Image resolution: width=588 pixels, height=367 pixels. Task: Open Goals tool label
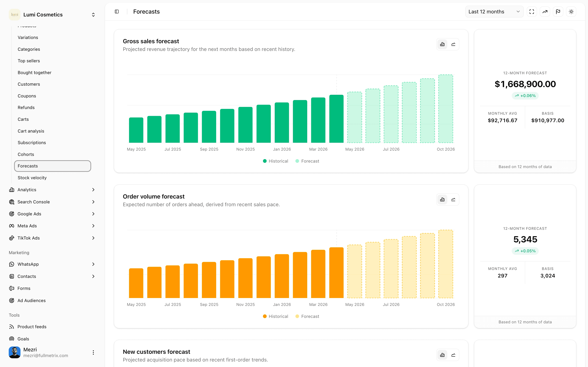click(23, 339)
